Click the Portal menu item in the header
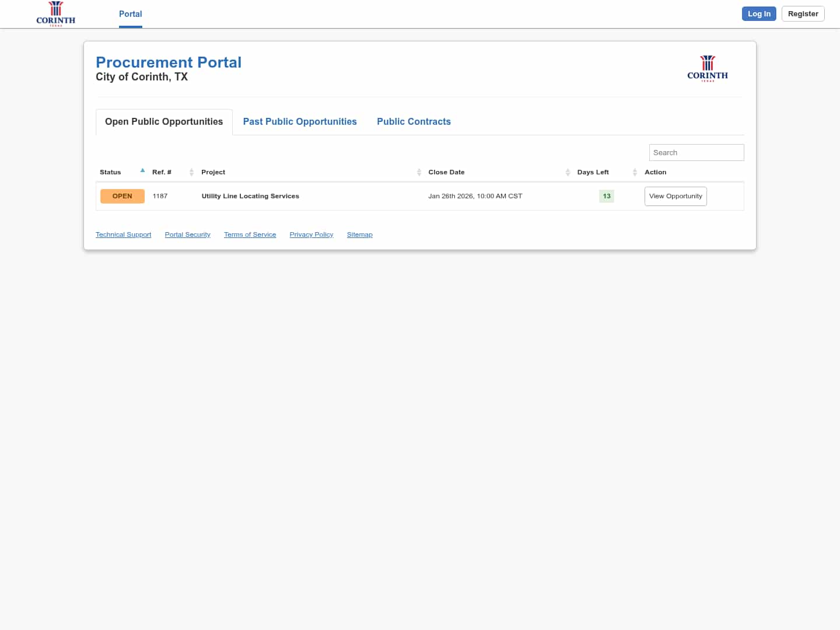 130,14
